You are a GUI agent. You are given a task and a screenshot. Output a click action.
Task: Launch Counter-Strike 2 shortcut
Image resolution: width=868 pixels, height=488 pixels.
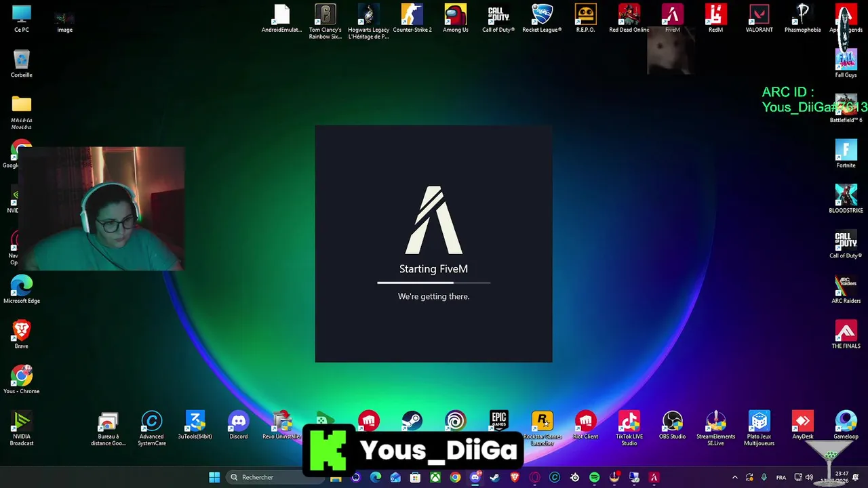coord(412,19)
